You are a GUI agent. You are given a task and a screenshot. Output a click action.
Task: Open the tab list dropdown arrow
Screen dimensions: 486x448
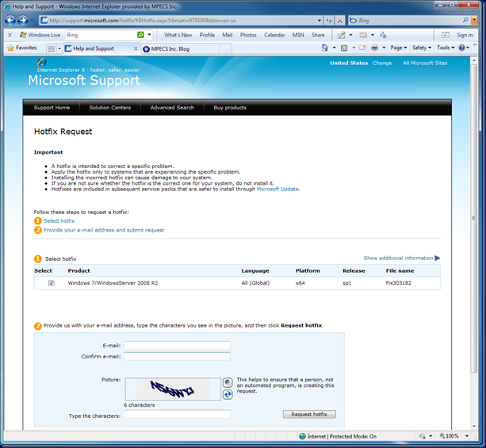[x=59, y=48]
